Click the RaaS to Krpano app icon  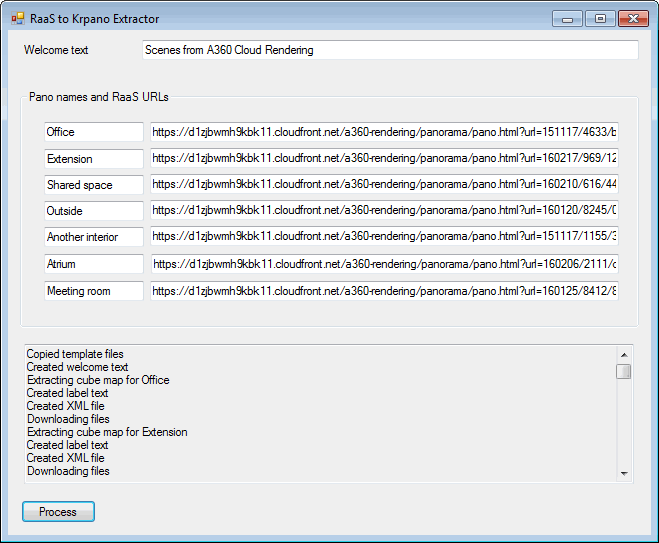(17, 18)
